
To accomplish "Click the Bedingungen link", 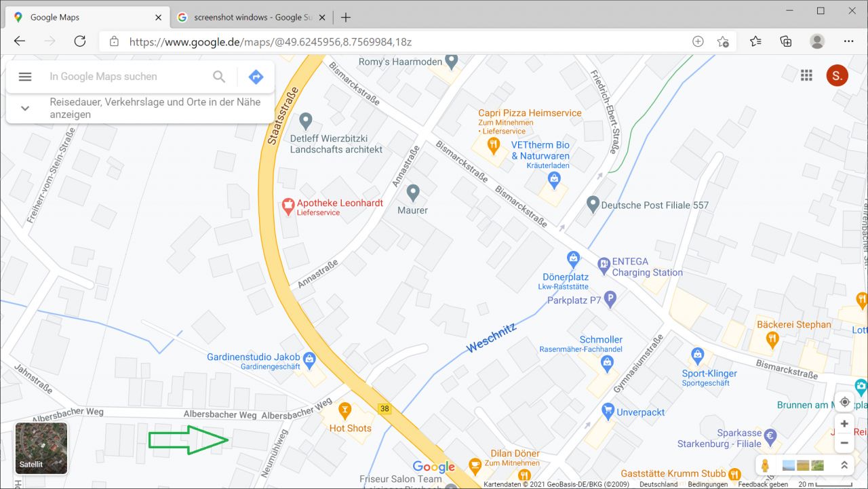I will (708, 484).
